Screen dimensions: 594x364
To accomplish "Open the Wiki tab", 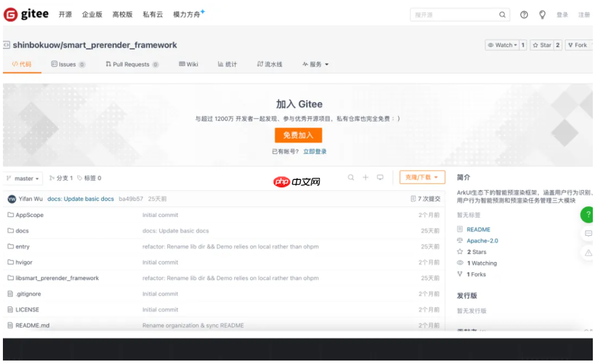I will [189, 64].
